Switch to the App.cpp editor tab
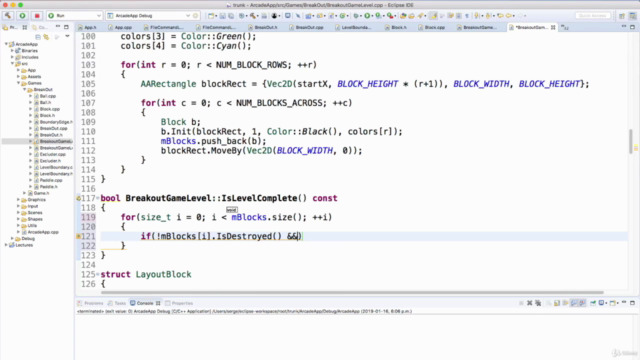Image resolution: width=640 pixels, height=360 pixels. pyautogui.click(x=120, y=27)
